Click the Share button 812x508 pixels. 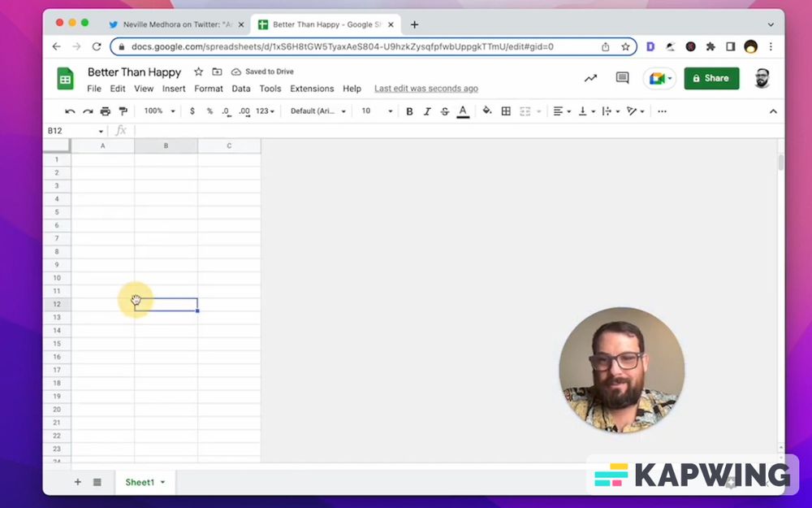(x=711, y=78)
